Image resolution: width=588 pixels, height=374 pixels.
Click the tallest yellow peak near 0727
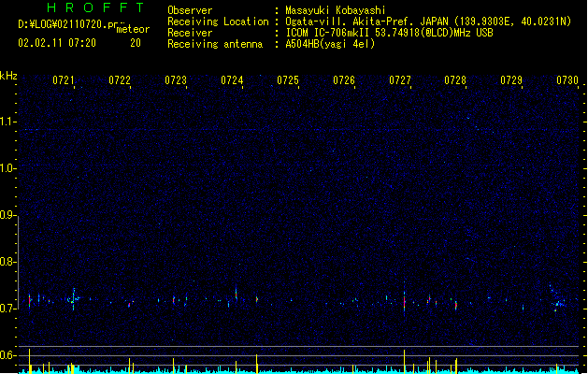(x=404, y=361)
